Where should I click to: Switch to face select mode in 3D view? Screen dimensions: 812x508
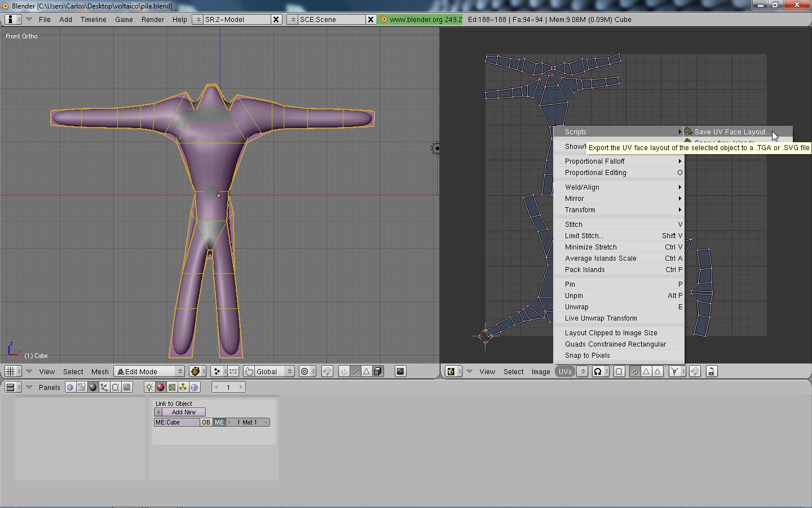(x=367, y=371)
